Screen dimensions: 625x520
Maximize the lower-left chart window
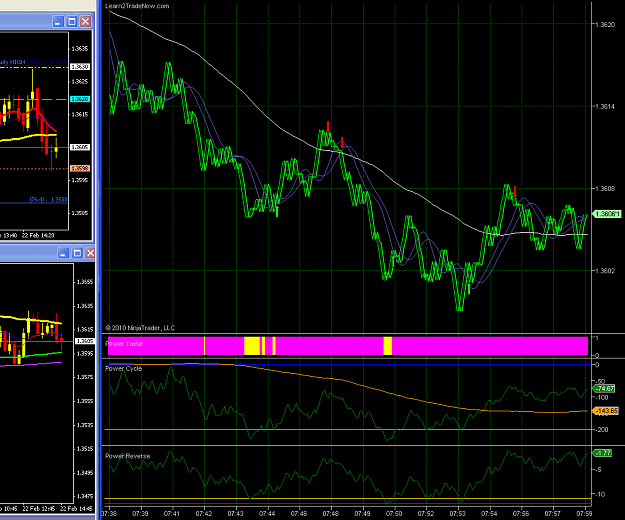pos(77,253)
